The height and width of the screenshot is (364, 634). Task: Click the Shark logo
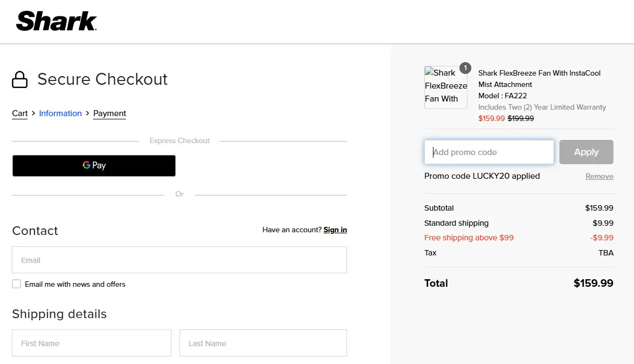click(57, 21)
